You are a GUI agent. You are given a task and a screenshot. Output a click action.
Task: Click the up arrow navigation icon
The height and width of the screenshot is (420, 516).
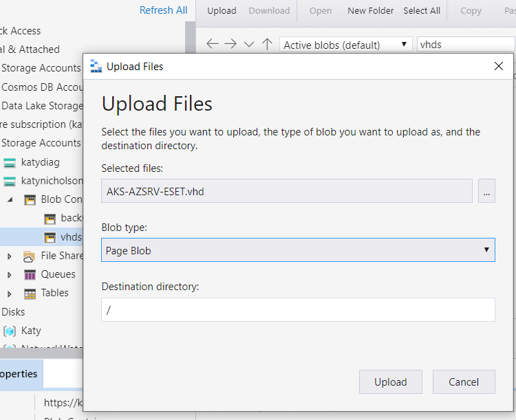tap(267, 44)
